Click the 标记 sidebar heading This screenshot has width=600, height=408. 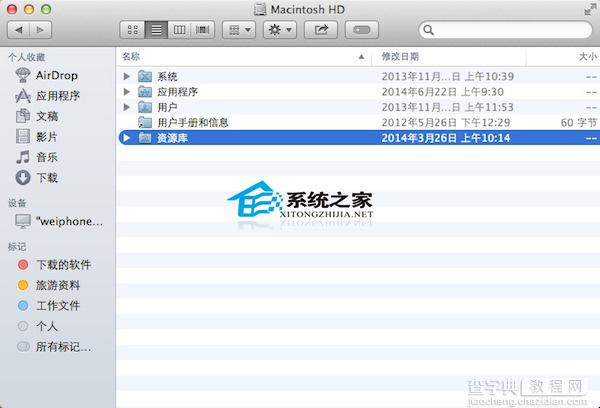coord(17,246)
